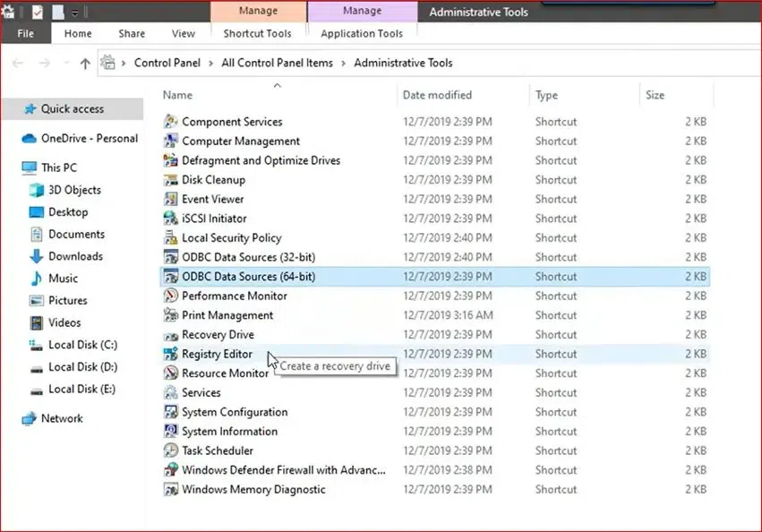Click the Registry Editor icon
Viewport: 762px width, 532px height.
[170, 354]
